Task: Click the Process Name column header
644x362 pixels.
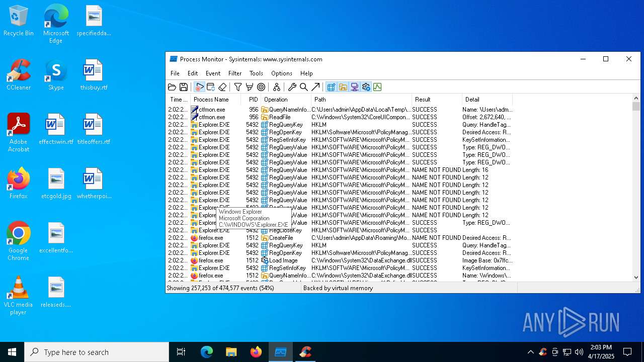Action: (x=216, y=100)
